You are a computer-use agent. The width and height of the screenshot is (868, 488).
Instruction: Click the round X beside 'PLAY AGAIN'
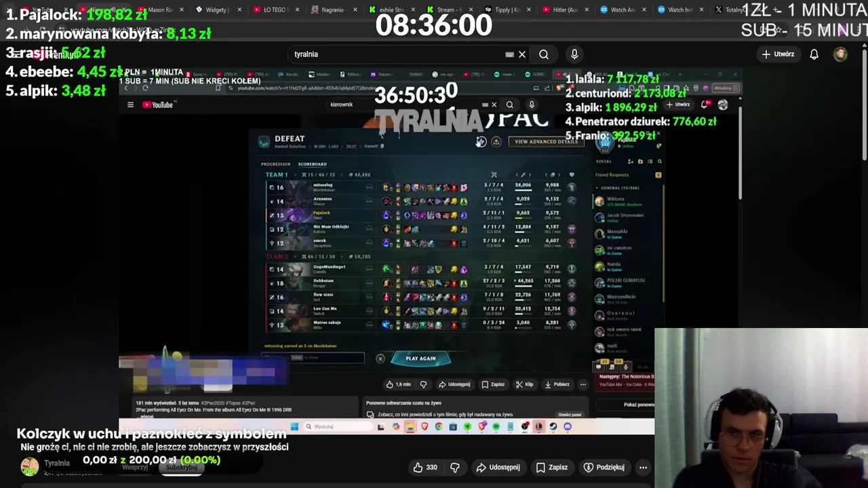[x=380, y=359]
